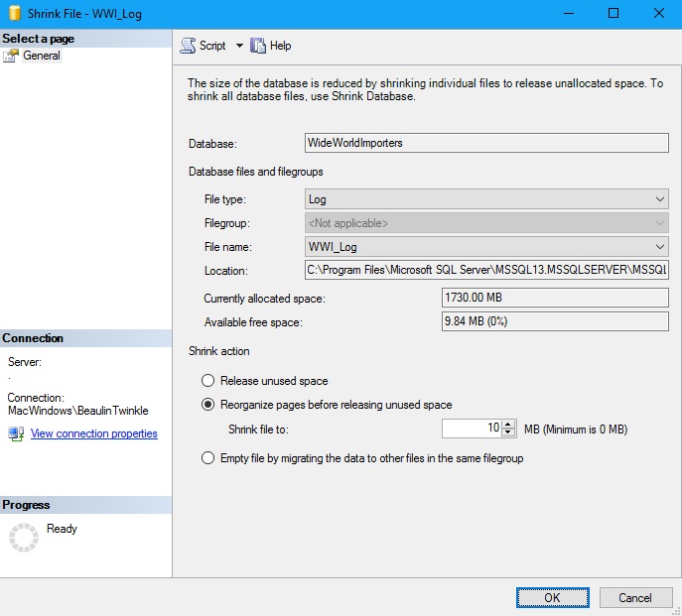Click the Script toolbar icon
The height and width of the screenshot is (616, 682).
188,46
